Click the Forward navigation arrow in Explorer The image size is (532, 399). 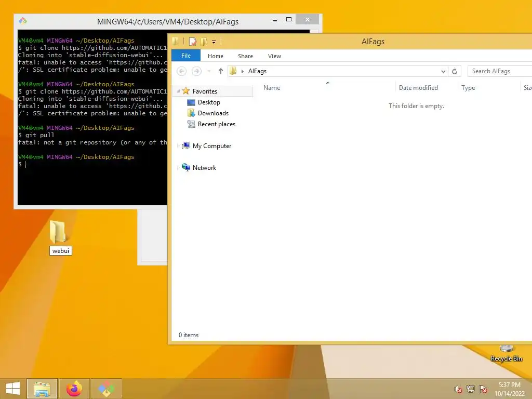pyautogui.click(x=196, y=71)
